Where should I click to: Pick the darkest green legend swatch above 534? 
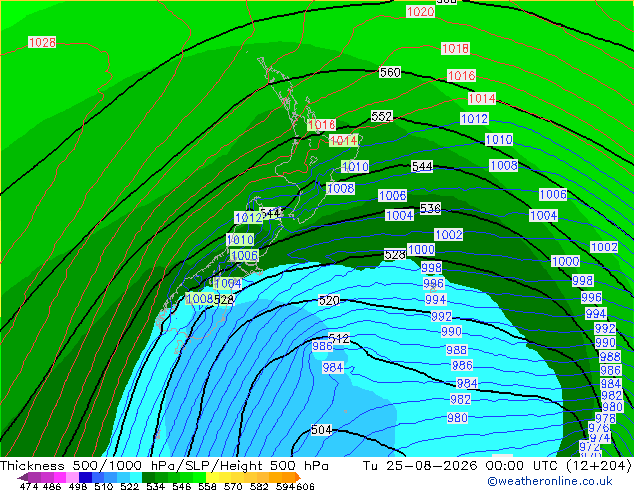point(148,477)
